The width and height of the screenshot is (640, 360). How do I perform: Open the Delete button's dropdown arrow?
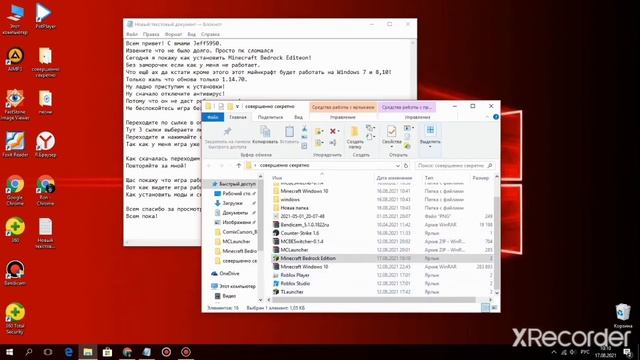pyautogui.click(x=339, y=131)
